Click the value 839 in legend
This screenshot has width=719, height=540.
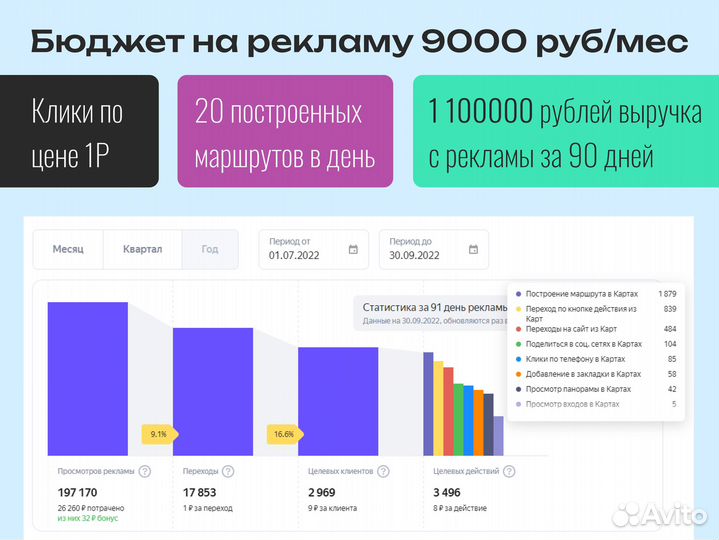click(x=670, y=309)
